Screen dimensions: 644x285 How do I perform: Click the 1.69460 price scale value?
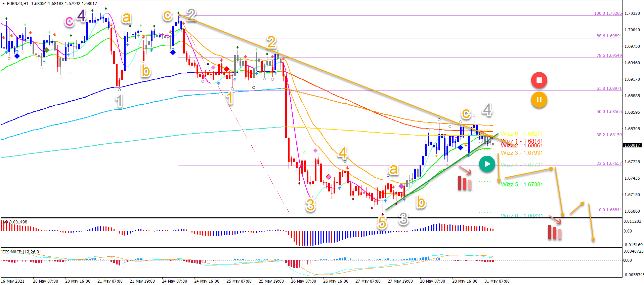pos(632,63)
